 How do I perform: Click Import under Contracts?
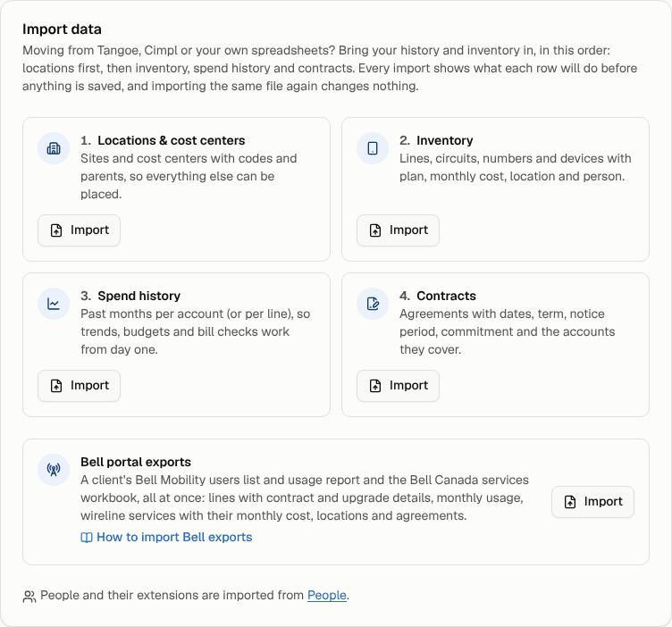tap(398, 386)
